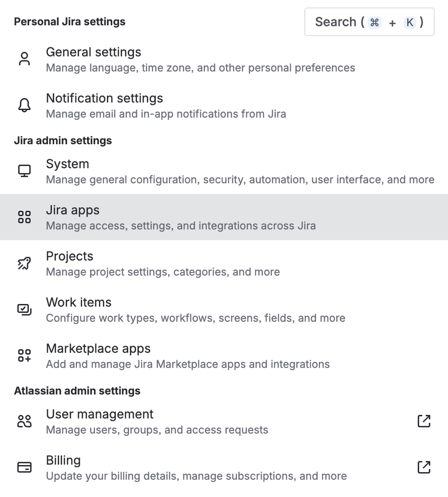
Task: Open the Jira apps settings entry
Action: click(73, 210)
